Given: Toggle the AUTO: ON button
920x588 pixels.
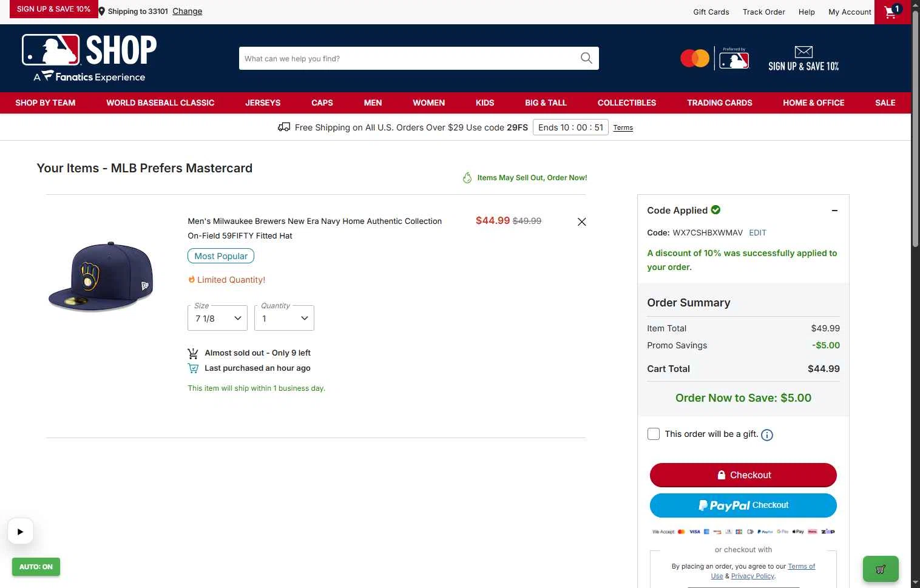Looking at the screenshot, I should [36, 567].
